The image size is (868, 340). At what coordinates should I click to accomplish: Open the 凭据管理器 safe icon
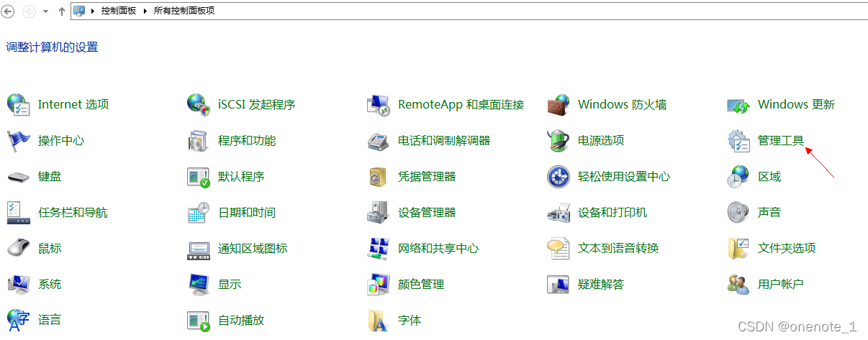pos(379,176)
